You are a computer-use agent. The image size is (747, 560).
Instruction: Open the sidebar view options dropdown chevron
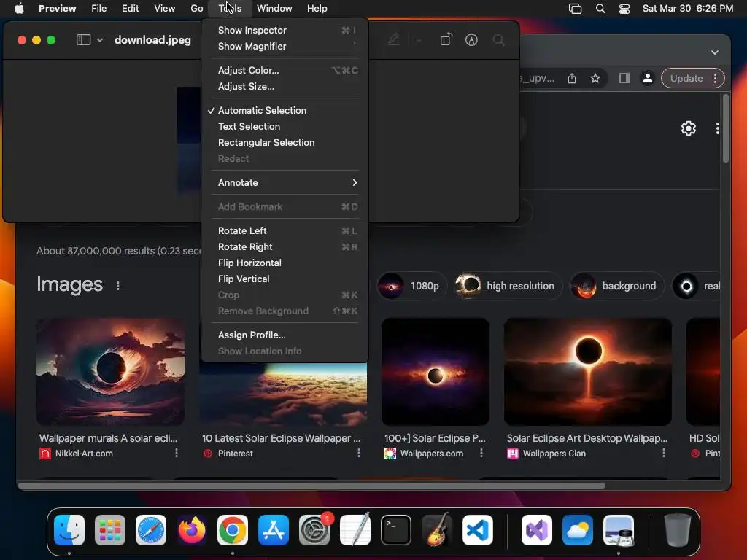[99, 41]
